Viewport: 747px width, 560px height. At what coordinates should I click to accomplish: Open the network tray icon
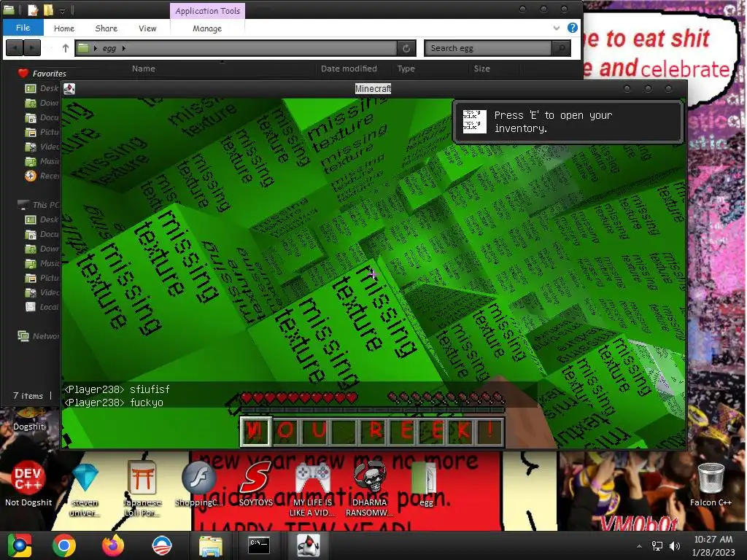[x=657, y=546]
